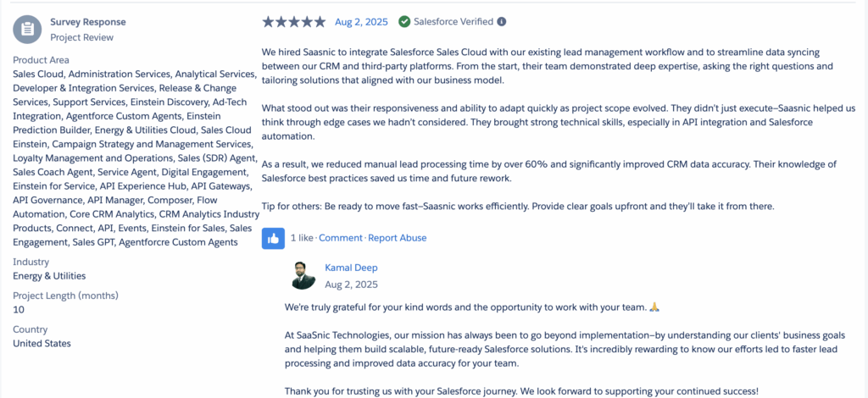Click the Project Review subtitle
The image size is (868, 398).
pyautogui.click(x=81, y=37)
